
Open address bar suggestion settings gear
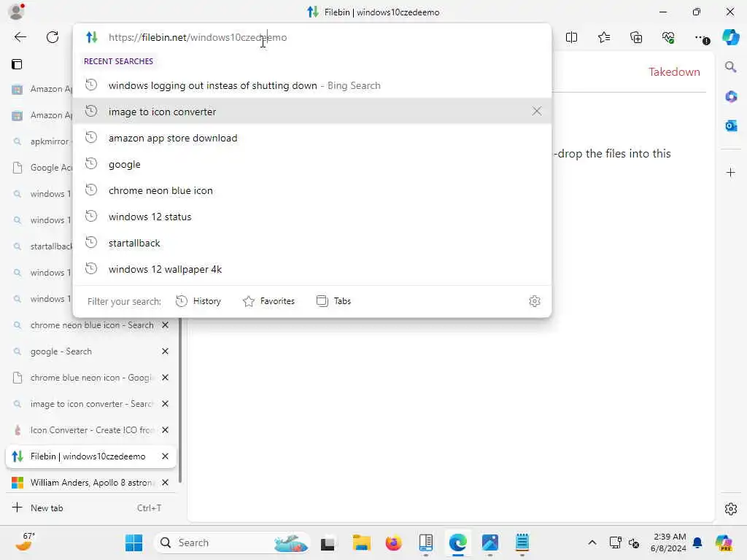535,301
